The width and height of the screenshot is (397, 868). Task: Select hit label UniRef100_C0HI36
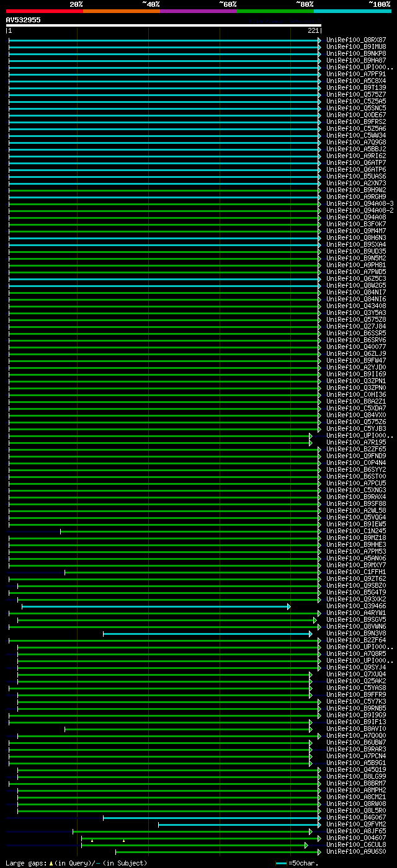pyautogui.click(x=356, y=394)
